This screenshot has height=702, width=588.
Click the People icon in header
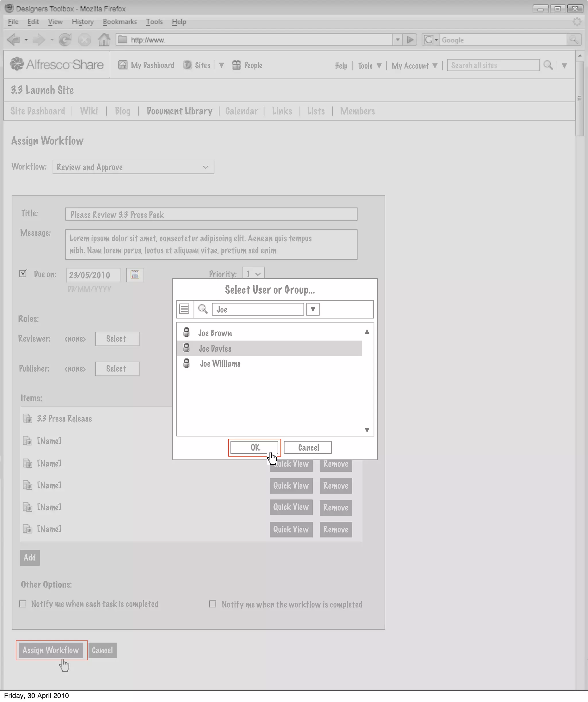pyautogui.click(x=236, y=65)
